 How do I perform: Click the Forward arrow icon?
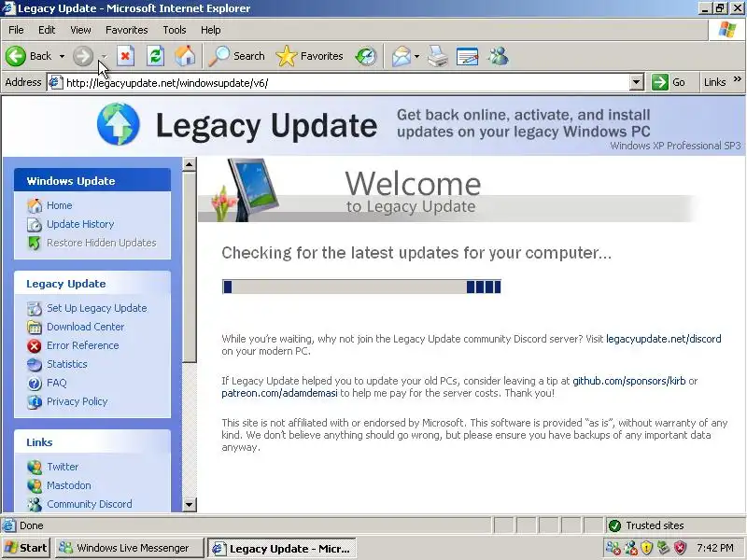tap(83, 56)
